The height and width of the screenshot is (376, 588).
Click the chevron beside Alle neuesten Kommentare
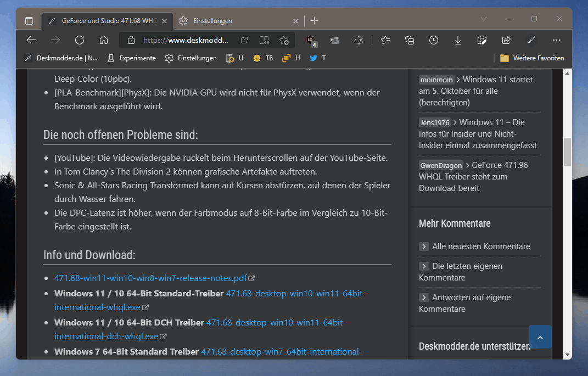coord(424,246)
